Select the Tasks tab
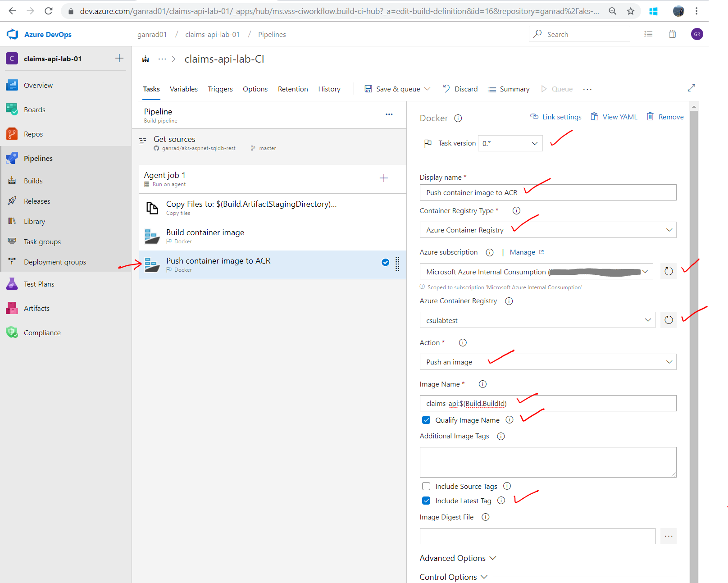 (151, 89)
